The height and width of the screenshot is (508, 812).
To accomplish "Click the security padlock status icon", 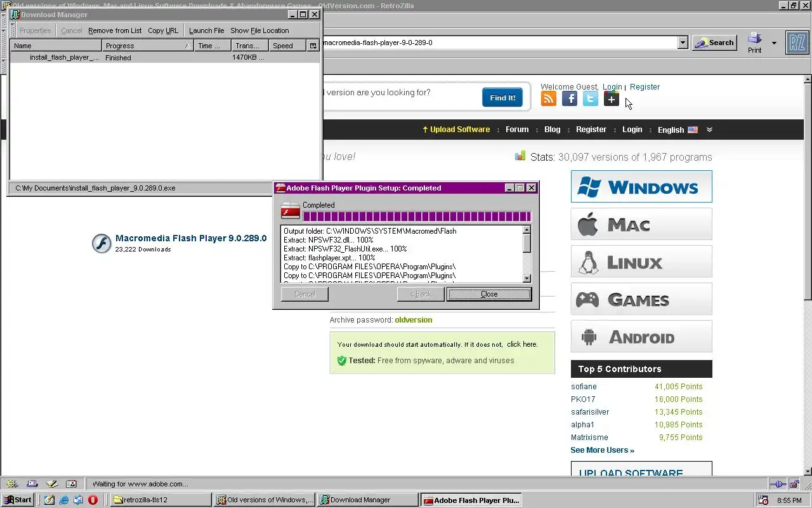I will pyautogui.click(x=794, y=484).
